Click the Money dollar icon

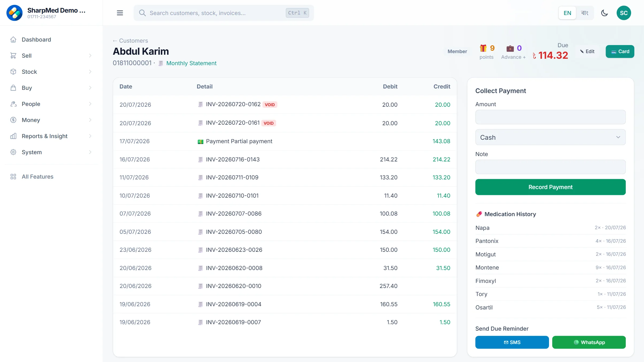point(13,120)
